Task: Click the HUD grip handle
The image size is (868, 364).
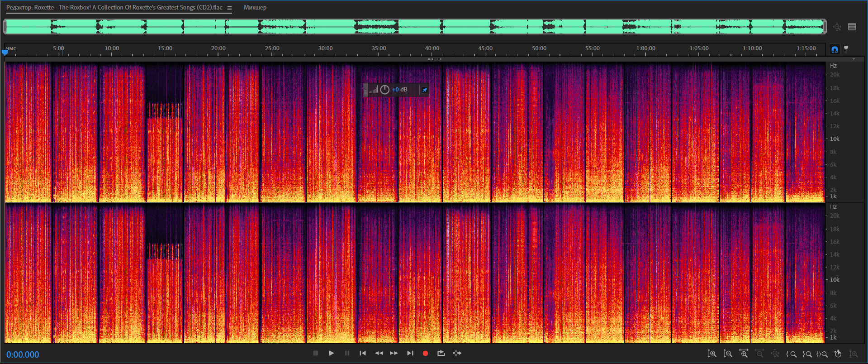Action: click(365, 90)
